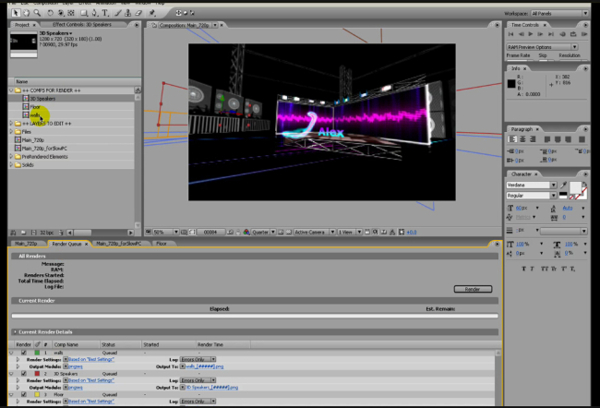Click the black/white swatch reset in Character panel
Screen dimensions: 600x408
coord(563,195)
